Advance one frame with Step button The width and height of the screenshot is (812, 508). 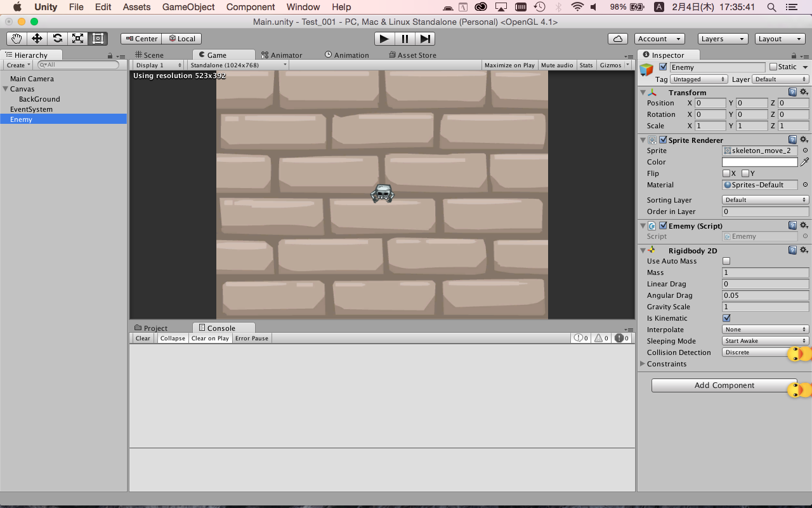(x=426, y=39)
